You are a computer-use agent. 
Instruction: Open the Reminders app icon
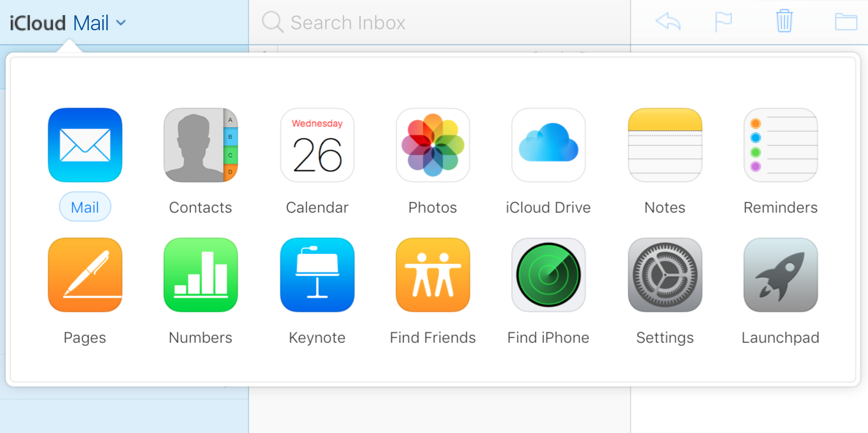(780, 145)
